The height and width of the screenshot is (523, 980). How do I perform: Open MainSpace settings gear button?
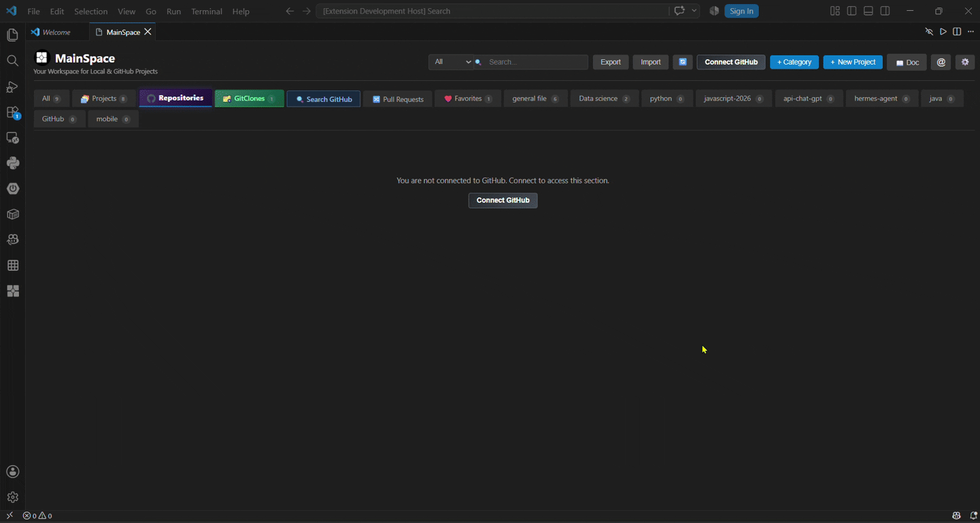click(965, 62)
